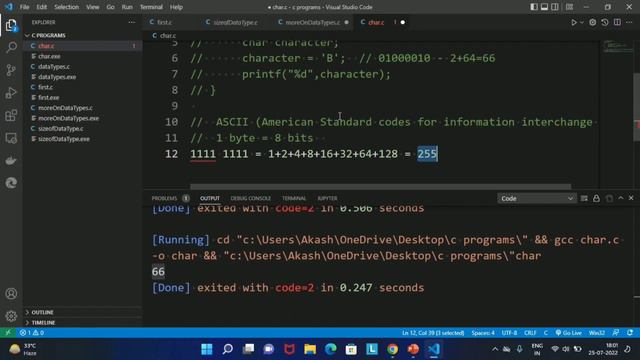The image size is (640, 360).
Task: Open the Manage gear icon
Action: [11, 316]
